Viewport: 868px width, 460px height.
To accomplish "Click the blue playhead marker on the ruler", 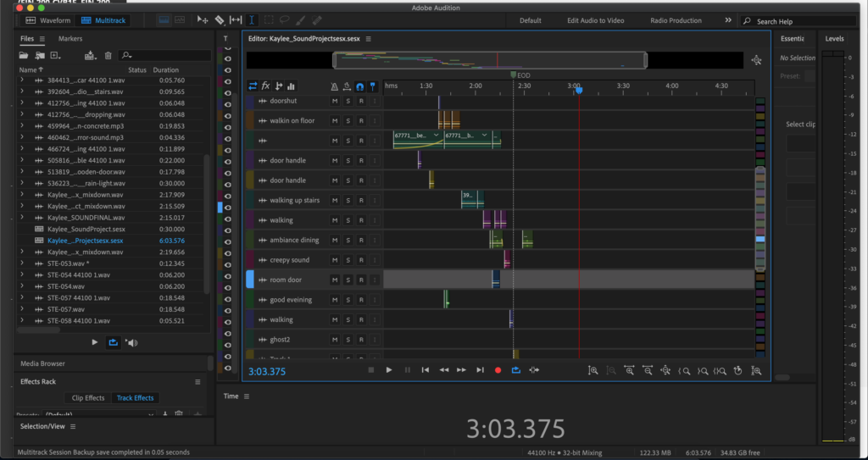I will pos(580,90).
